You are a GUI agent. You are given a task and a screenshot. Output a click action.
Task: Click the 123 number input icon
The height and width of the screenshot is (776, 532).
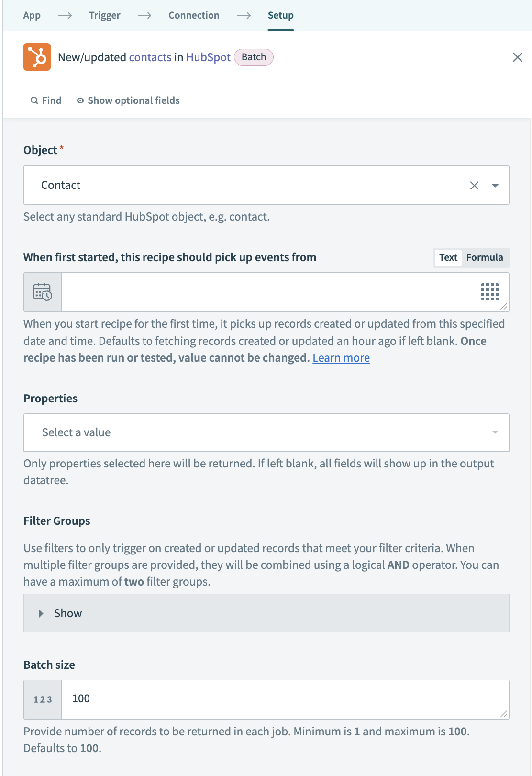point(42,699)
